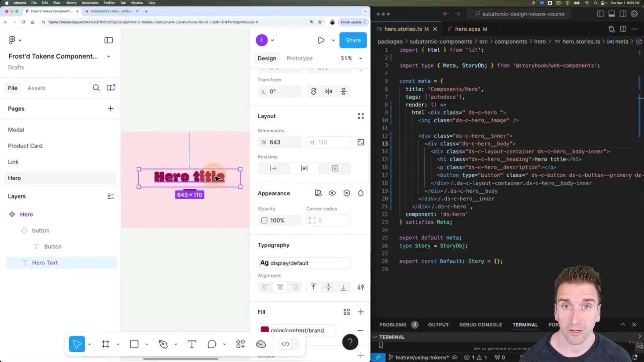
Task: Flip vertical icon in Transform
Action: click(x=343, y=92)
